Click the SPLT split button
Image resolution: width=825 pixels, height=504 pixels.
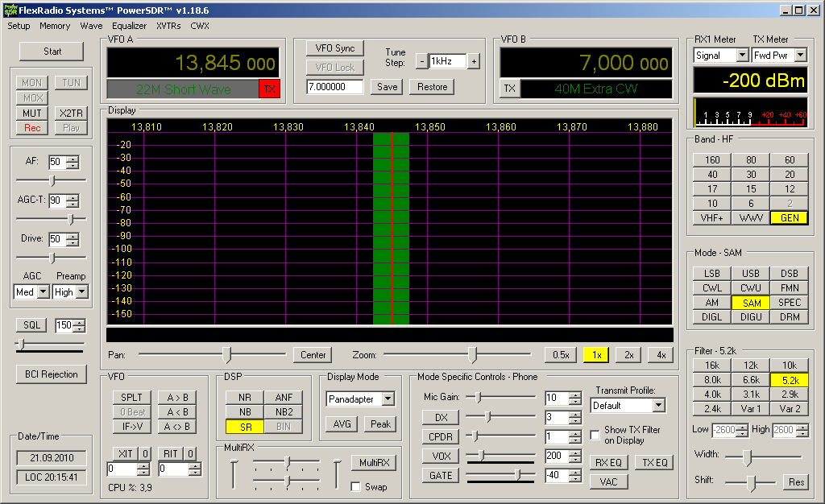click(131, 397)
